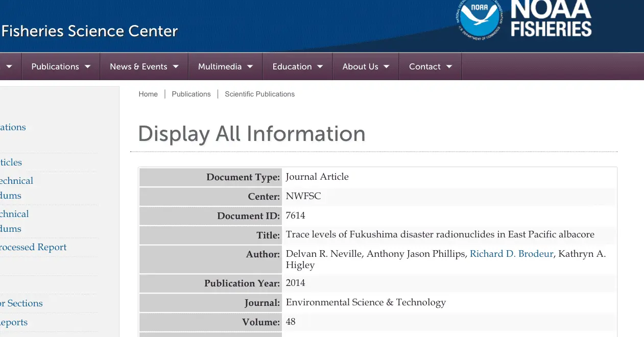This screenshot has width=644, height=337.
Task: Click the NOAA circular logo emblem
Action: click(x=479, y=17)
